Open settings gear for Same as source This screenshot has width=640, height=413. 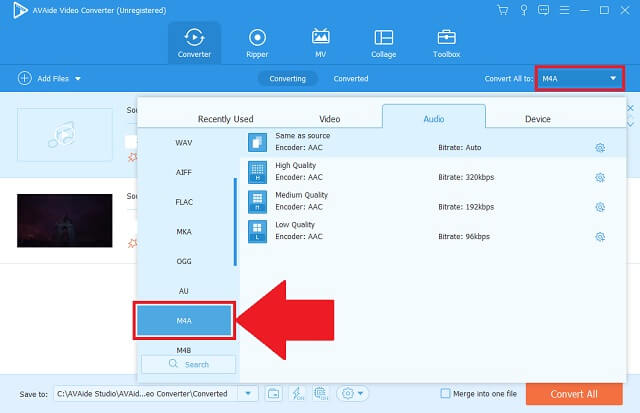pyautogui.click(x=600, y=147)
